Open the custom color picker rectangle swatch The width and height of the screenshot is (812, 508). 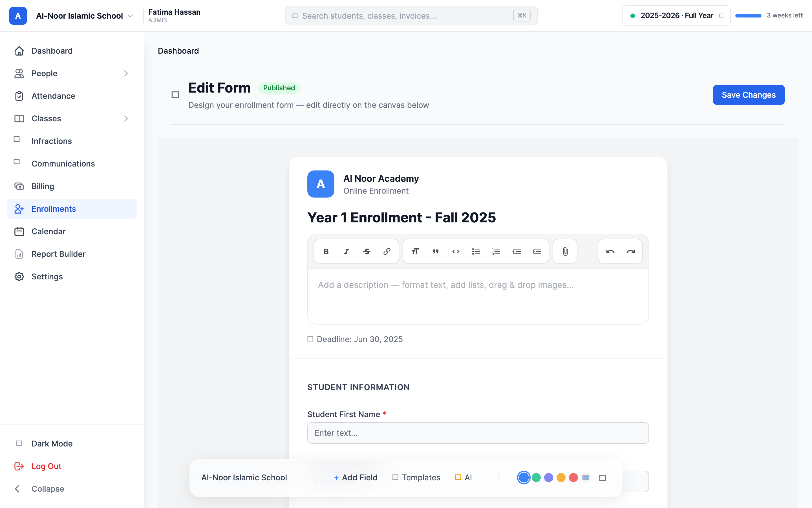point(586,478)
